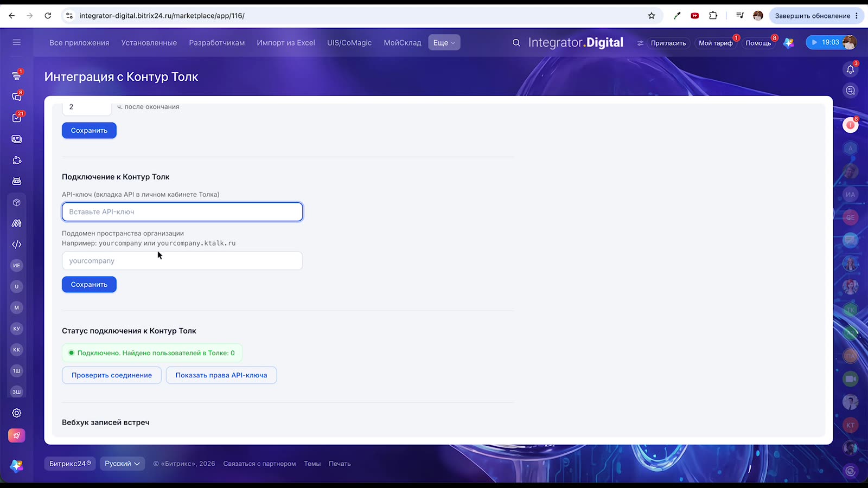Open the chat icon with badge 8
The height and width of the screenshot is (488, 868).
click(17, 97)
